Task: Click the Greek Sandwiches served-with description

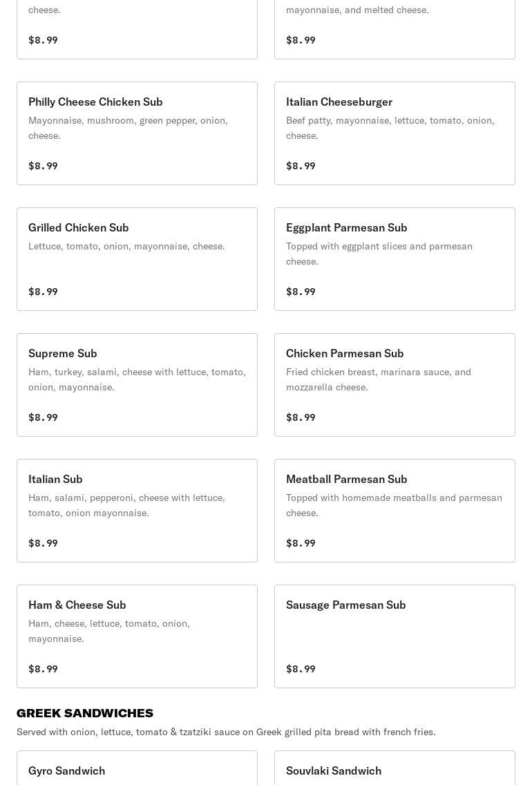Action: pyautogui.click(x=226, y=732)
